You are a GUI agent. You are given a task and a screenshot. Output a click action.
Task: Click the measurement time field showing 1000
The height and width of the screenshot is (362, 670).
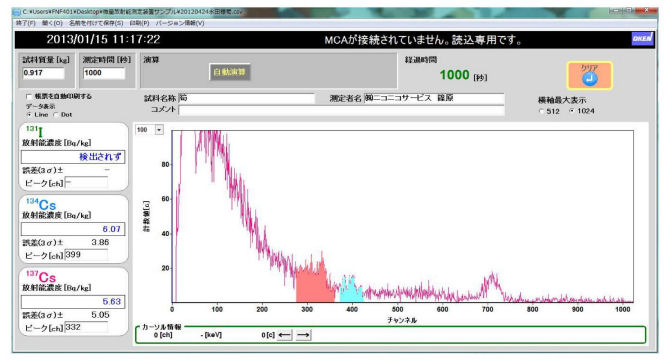tap(104, 73)
